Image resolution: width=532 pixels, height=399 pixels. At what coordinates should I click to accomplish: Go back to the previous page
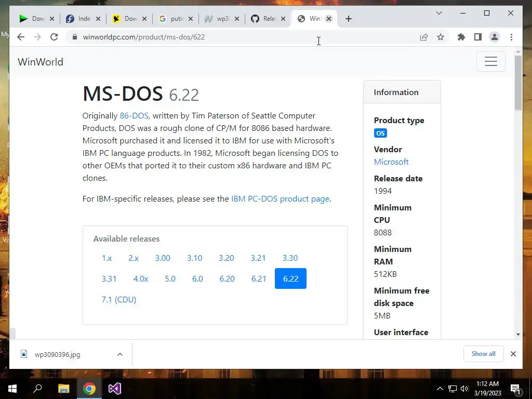pos(21,37)
